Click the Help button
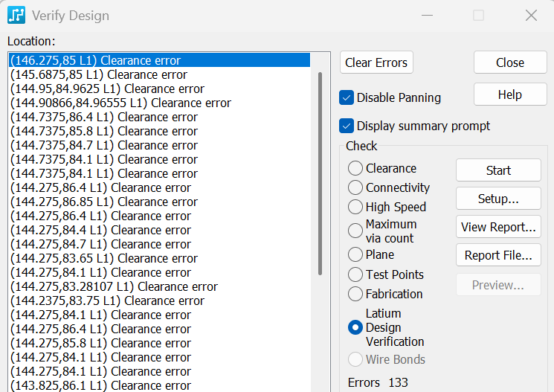Screen dimensions: 554x392 (509, 94)
